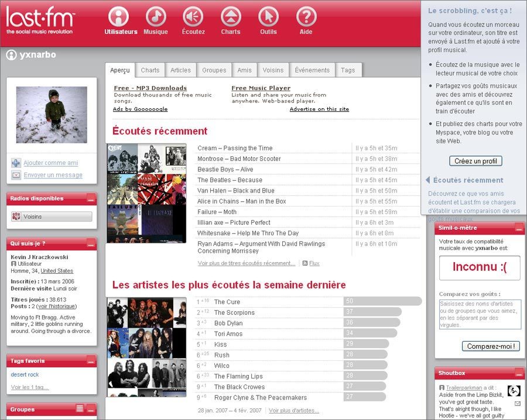
Task: Click the plus icon beside Ajouter comme ami
Action: click(16, 163)
